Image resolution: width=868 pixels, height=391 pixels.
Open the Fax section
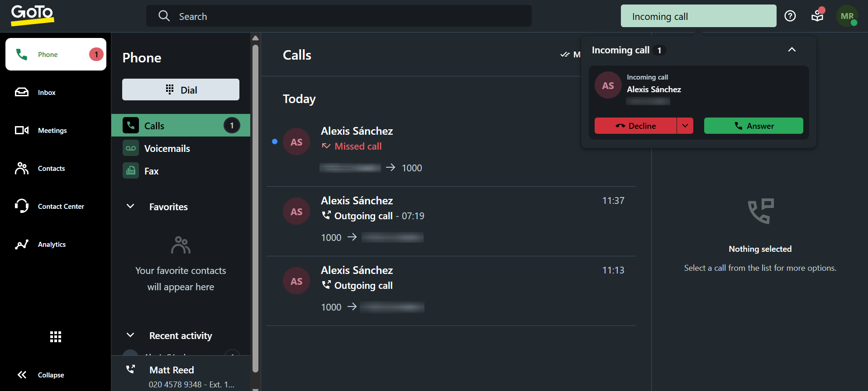[152, 171]
